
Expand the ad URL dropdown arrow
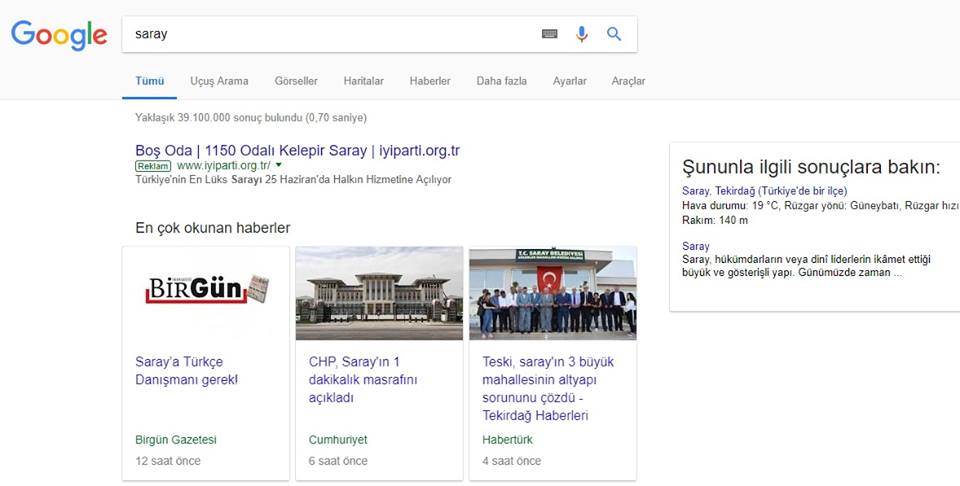(x=278, y=166)
